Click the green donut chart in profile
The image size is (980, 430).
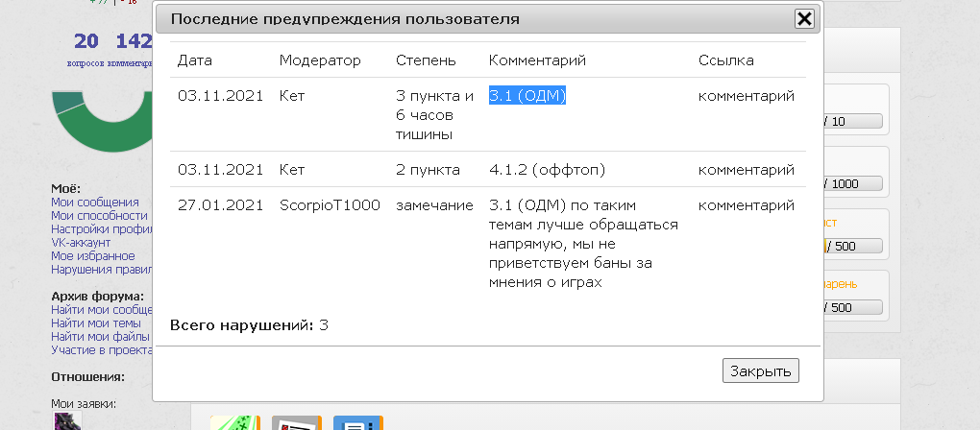[x=103, y=122]
